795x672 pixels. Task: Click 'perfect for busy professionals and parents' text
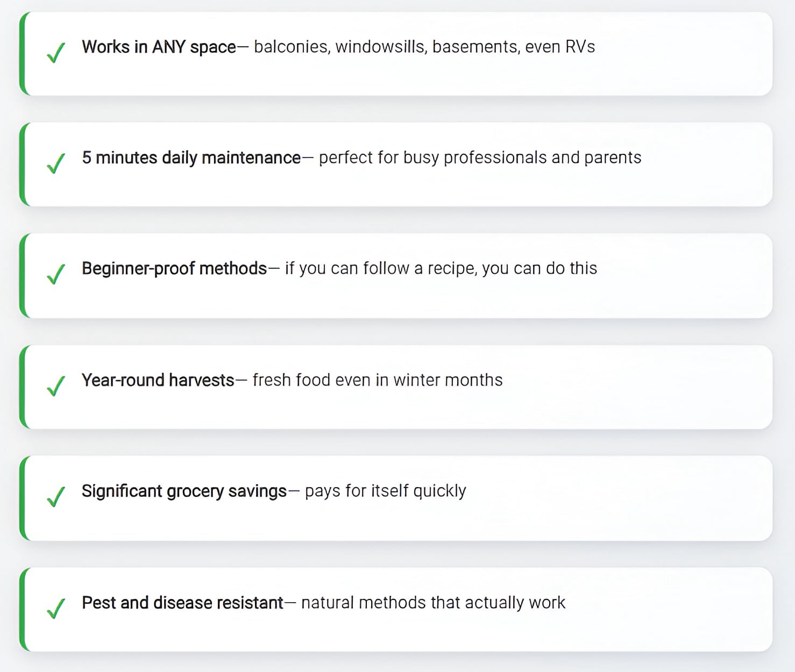tap(480, 158)
